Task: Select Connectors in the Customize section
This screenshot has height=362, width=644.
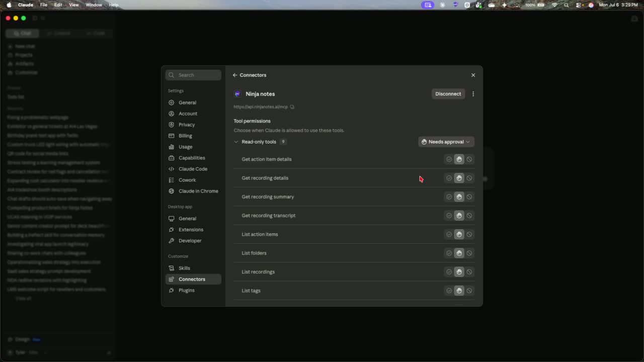Action: click(193, 279)
